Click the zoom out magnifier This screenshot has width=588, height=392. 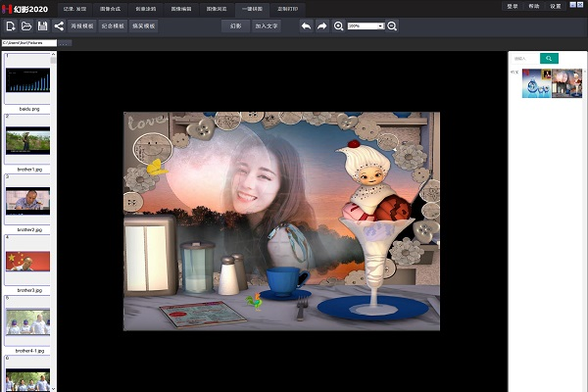click(x=392, y=26)
